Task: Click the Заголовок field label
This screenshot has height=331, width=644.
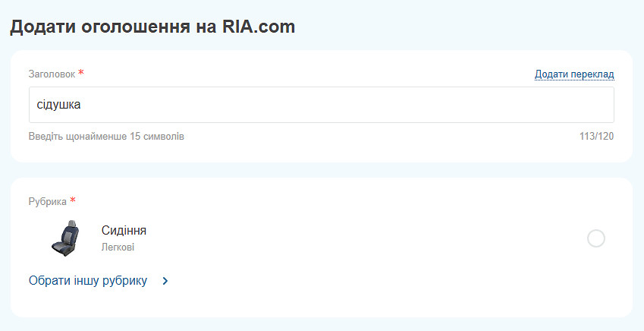Action: click(x=52, y=74)
